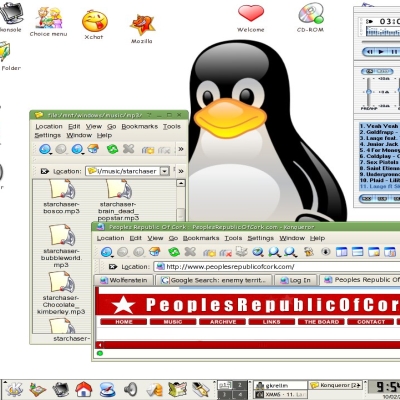Select the starchaser-Chocolate_kimberley.mp3 file

pos(61,293)
